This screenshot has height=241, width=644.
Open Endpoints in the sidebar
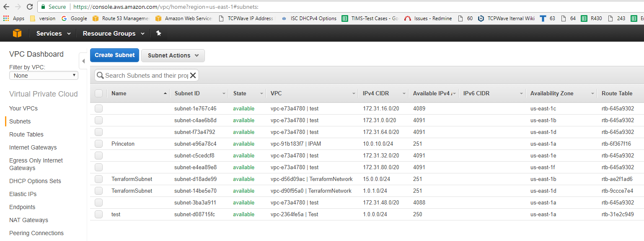coord(22,207)
